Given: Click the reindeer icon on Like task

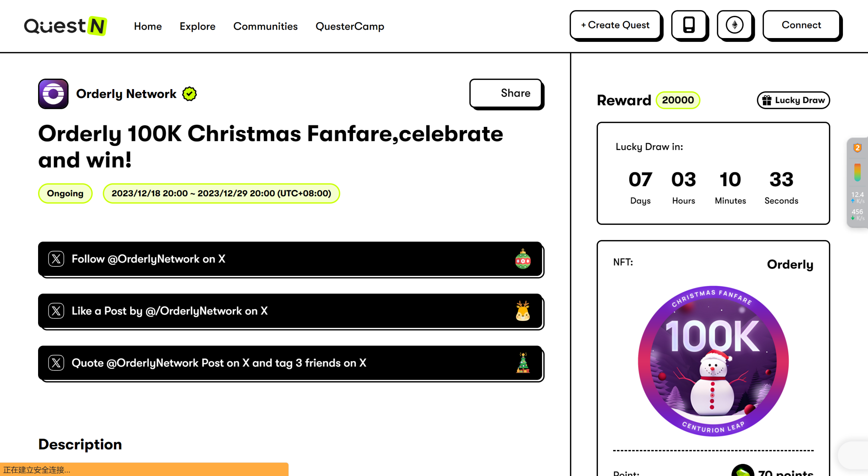Looking at the screenshot, I should (x=522, y=311).
